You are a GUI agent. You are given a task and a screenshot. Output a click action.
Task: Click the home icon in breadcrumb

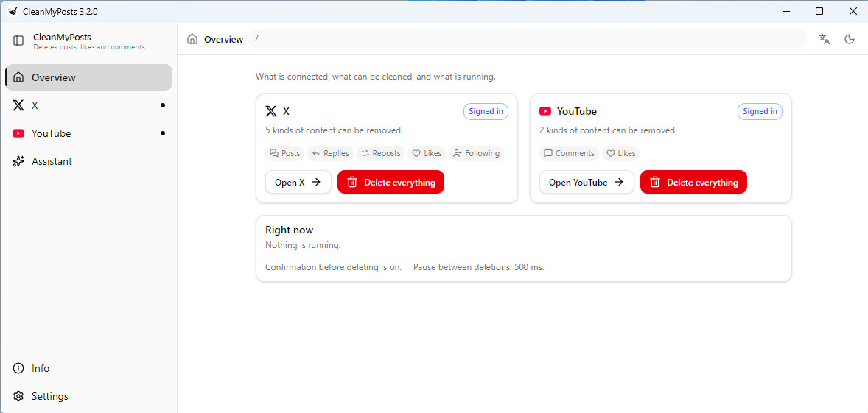(x=192, y=39)
